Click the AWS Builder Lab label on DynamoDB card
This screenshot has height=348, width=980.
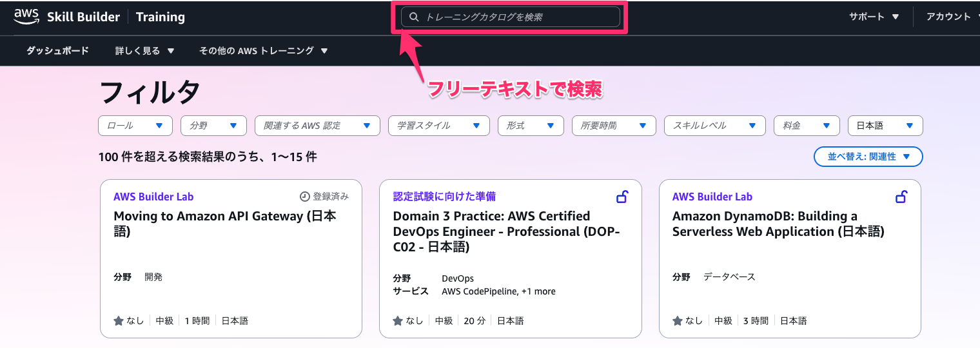[x=712, y=197]
